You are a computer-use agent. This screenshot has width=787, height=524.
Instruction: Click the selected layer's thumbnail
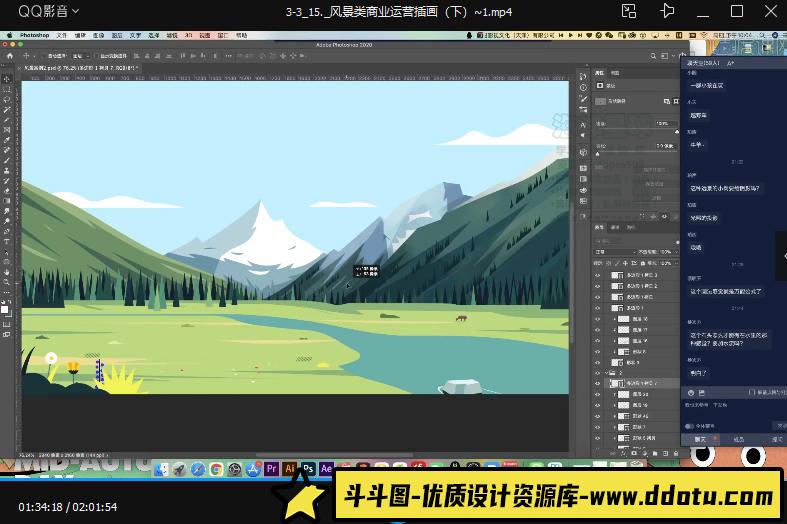615,383
